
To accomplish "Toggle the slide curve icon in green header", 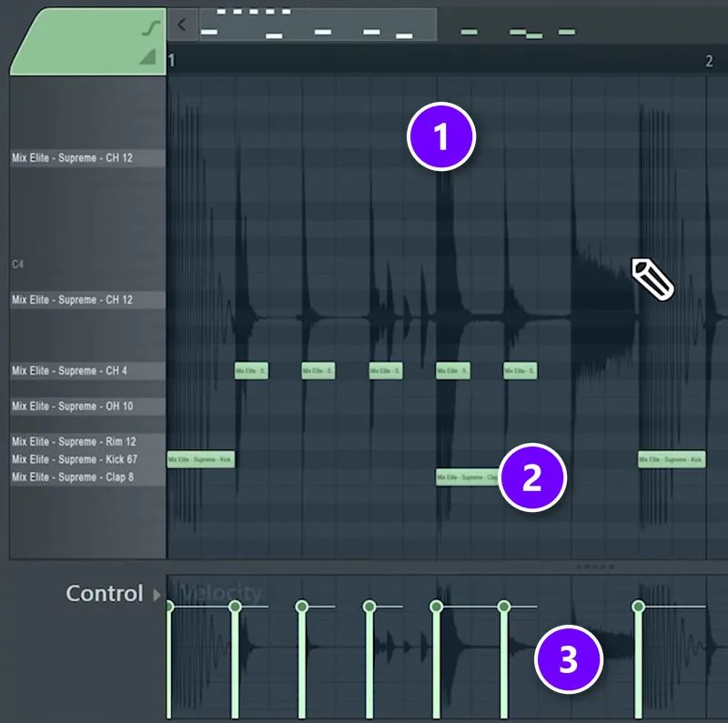I will [151, 28].
